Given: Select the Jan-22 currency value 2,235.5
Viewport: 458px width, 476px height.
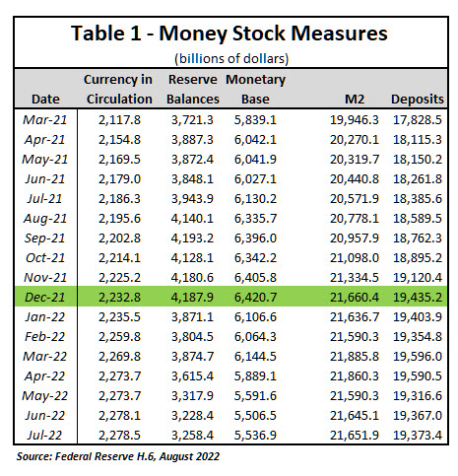Looking at the screenshot, I should tap(119, 317).
